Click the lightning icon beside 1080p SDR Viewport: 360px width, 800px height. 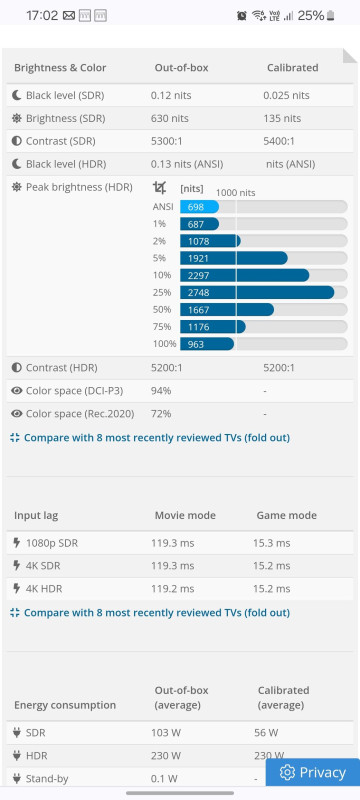tap(17, 543)
